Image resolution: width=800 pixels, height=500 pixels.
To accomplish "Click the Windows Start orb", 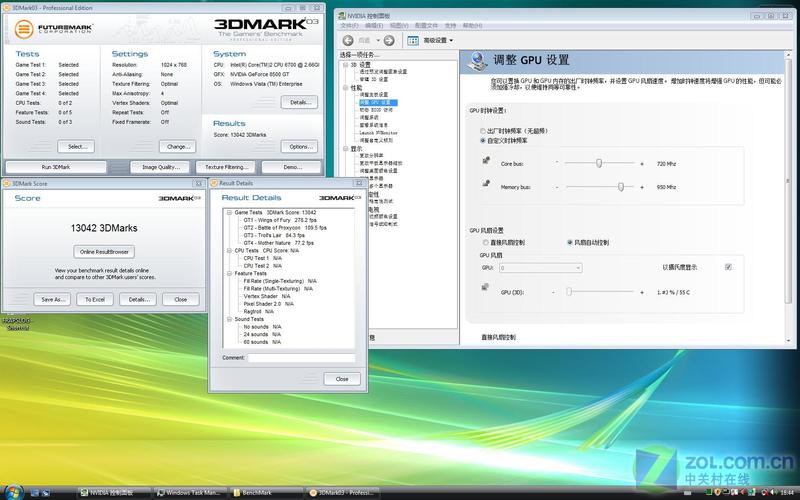I will (x=13, y=492).
